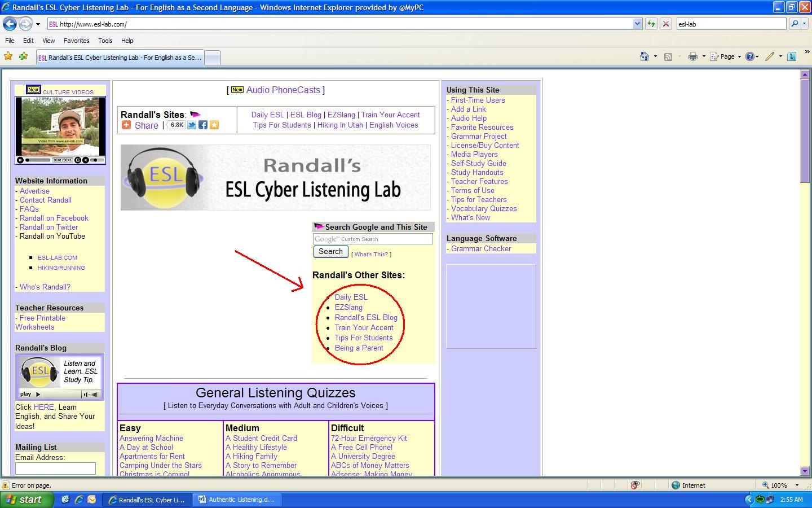Click the Stop loading red X icon
Screen dimensions: 812x508
(666, 24)
